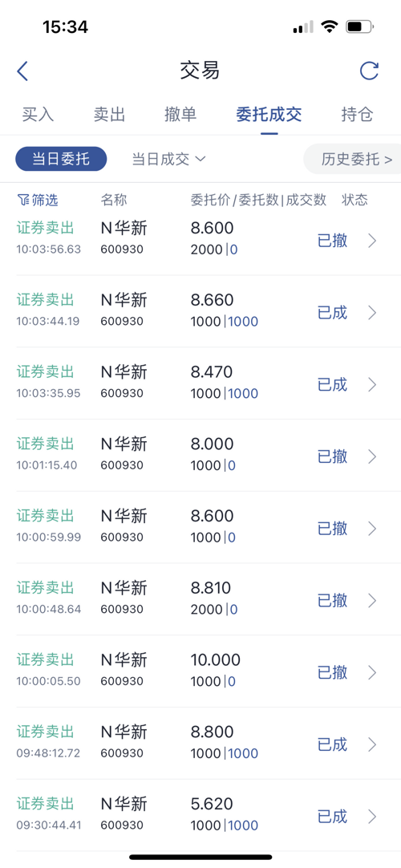Switch to the 持仓 tab
This screenshot has height=868, width=401.
tap(358, 115)
